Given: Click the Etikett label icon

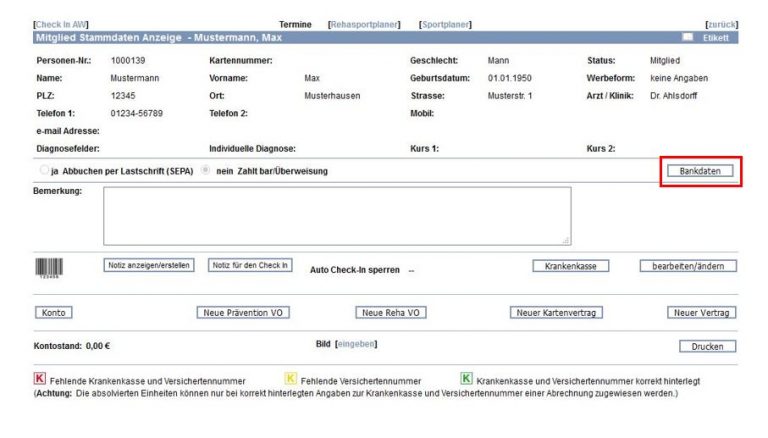Looking at the screenshot, I should (687, 38).
